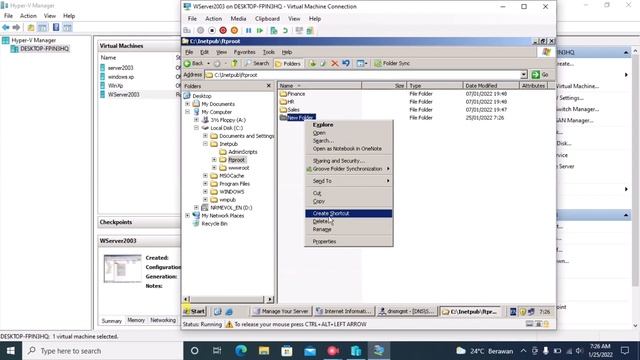Viewport: 640px width, 360px height.
Task: Click Enhanced Session icon in VM toolbar
Action: tap(299, 31)
